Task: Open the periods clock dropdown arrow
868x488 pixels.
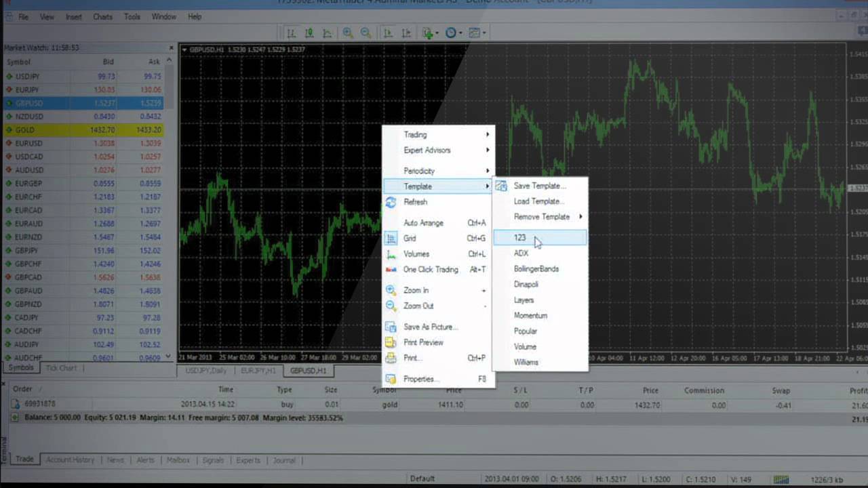Action: (x=460, y=33)
